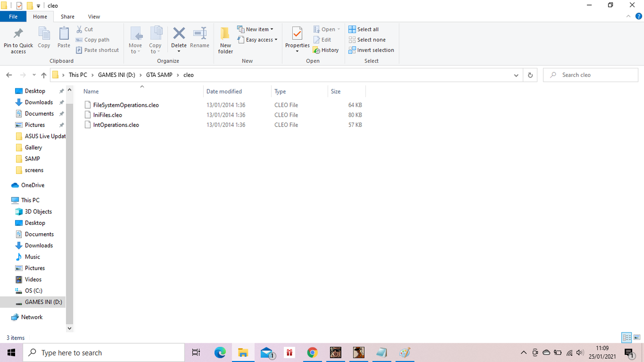Screen dimensions: 644x362
Task: Click GAMES INI (D:) in address bar
Action: coord(116,75)
